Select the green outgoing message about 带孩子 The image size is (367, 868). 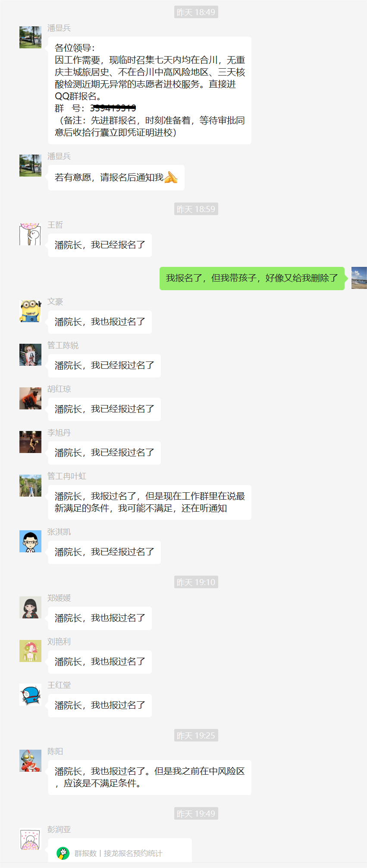click(252, 278)
